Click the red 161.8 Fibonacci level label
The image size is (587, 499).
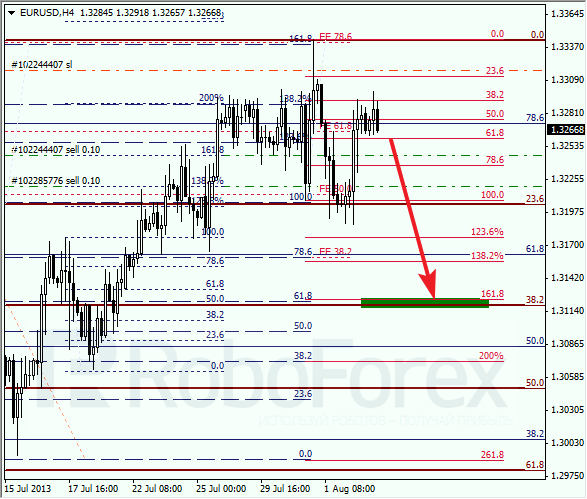(492, 293)
